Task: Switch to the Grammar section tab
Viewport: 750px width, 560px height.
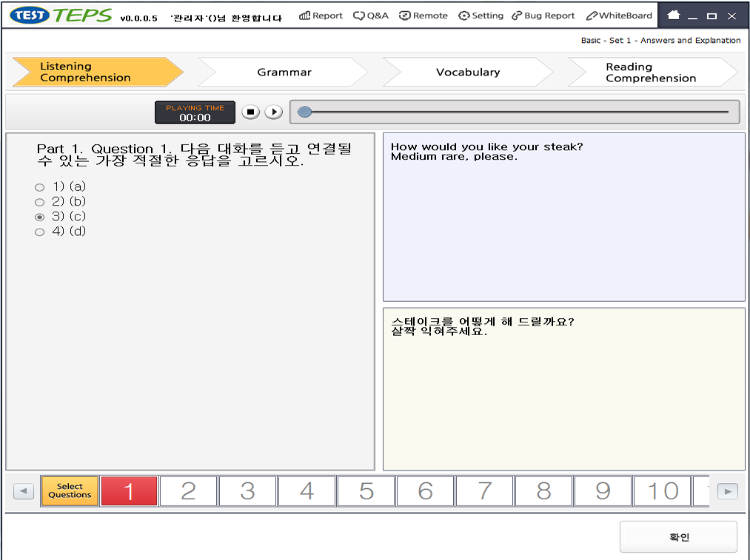Action: (x=284, y=72)
